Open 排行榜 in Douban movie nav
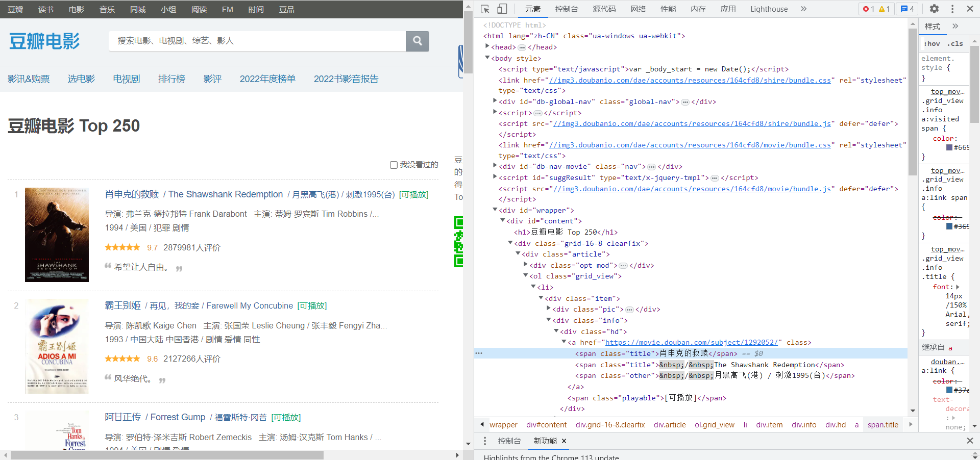Image resolution: width=980 pixels, height=460 pixels. coord(171,79)
